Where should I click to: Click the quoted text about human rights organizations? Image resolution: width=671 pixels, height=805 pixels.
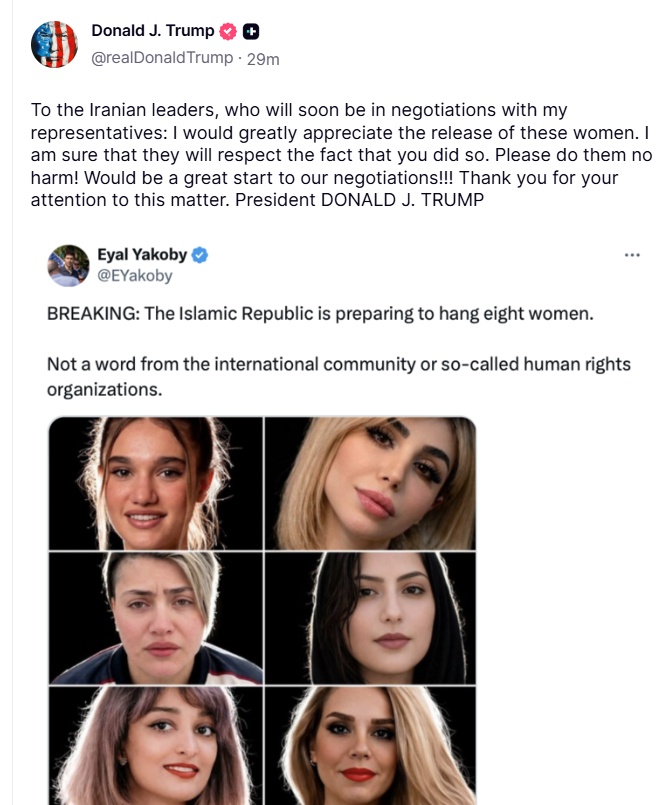339,376
